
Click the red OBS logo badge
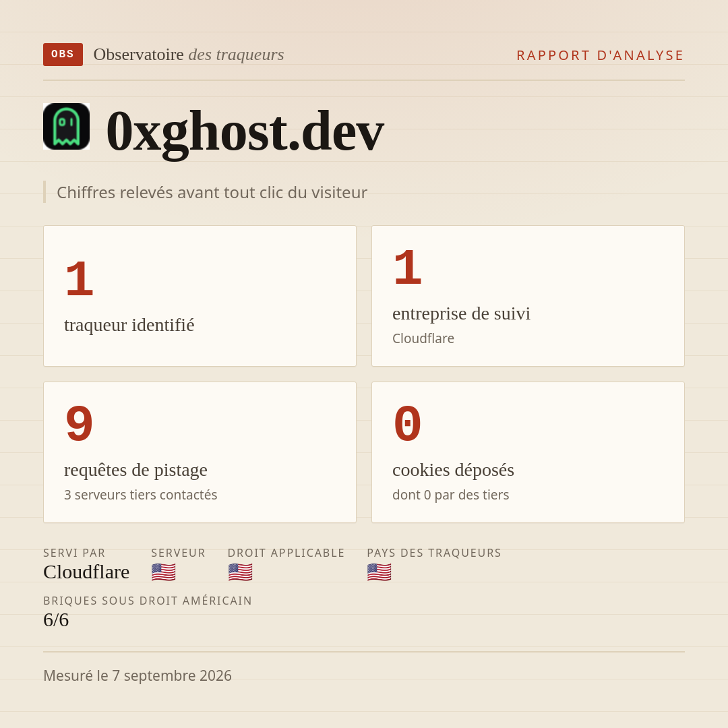click(63, 55)
